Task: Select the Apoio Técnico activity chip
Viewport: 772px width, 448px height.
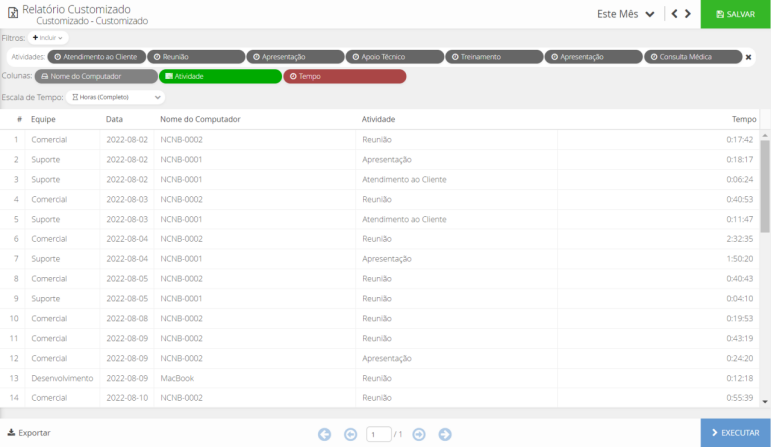Action: (395, 57)
